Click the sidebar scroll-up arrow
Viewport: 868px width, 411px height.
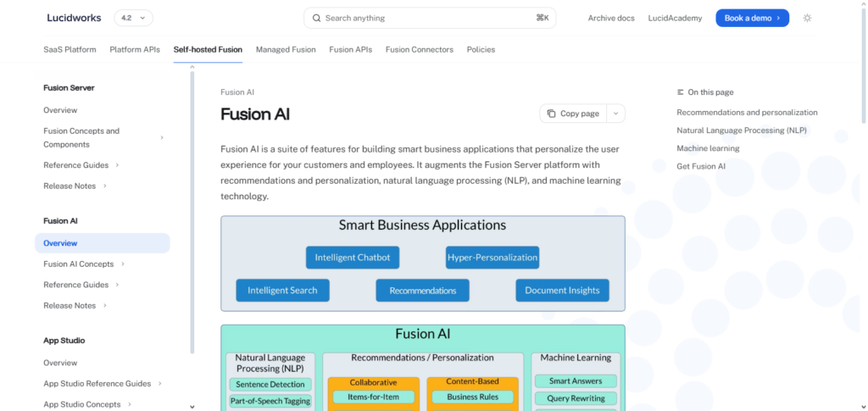[x=192, y=67]
